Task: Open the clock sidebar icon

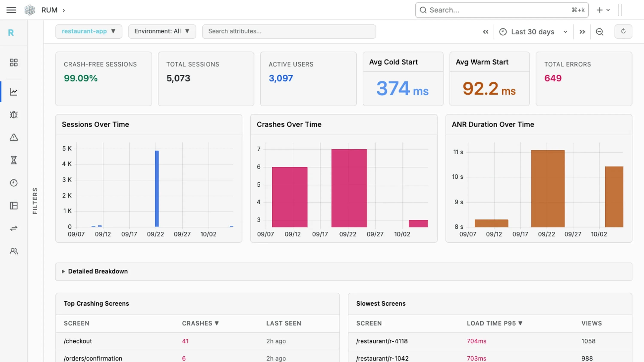Action: click(14, 183)
